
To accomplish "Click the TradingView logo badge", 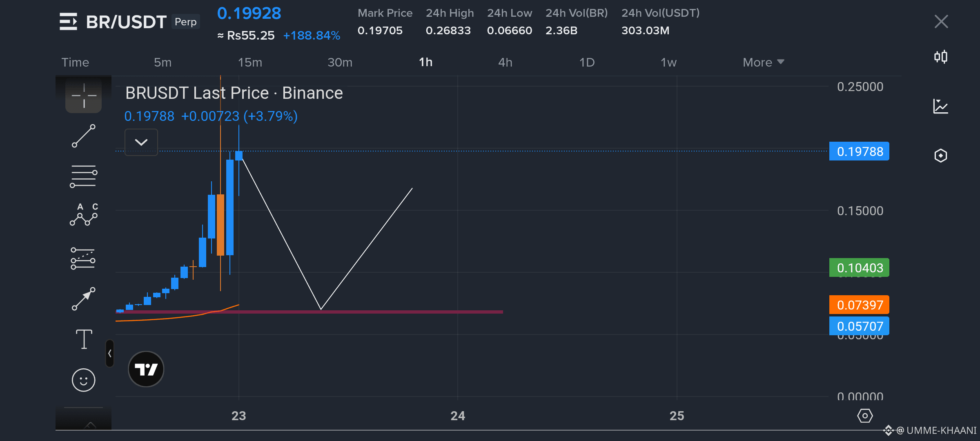I will [146, 369].
